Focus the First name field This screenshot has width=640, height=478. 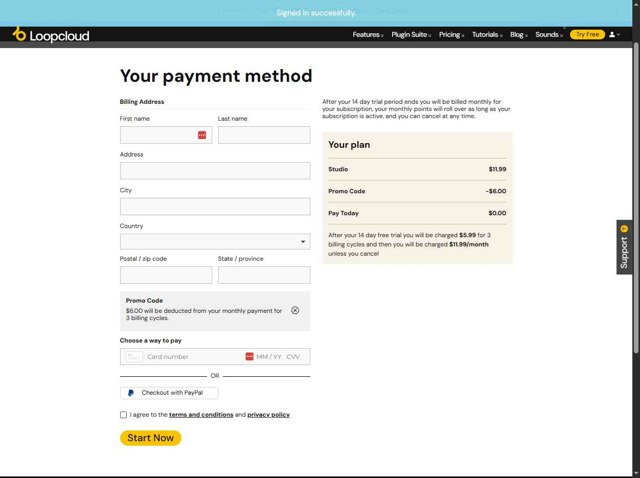pyautogui.click(x=166, y=135)
